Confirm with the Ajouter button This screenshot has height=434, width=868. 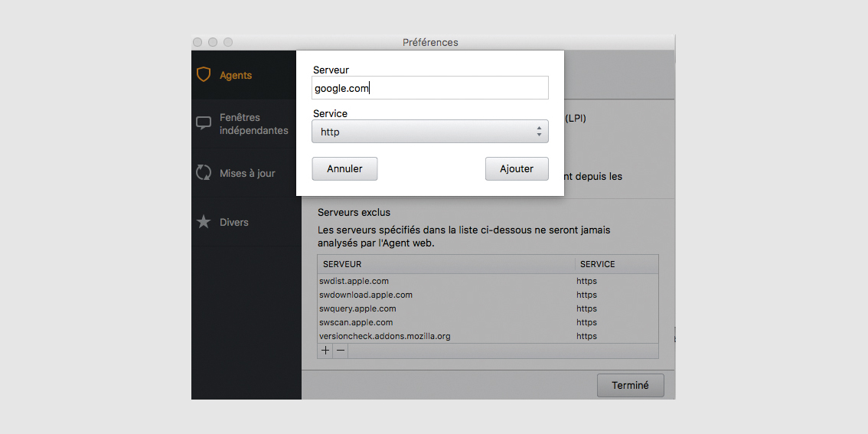click(x=517, y=169)
